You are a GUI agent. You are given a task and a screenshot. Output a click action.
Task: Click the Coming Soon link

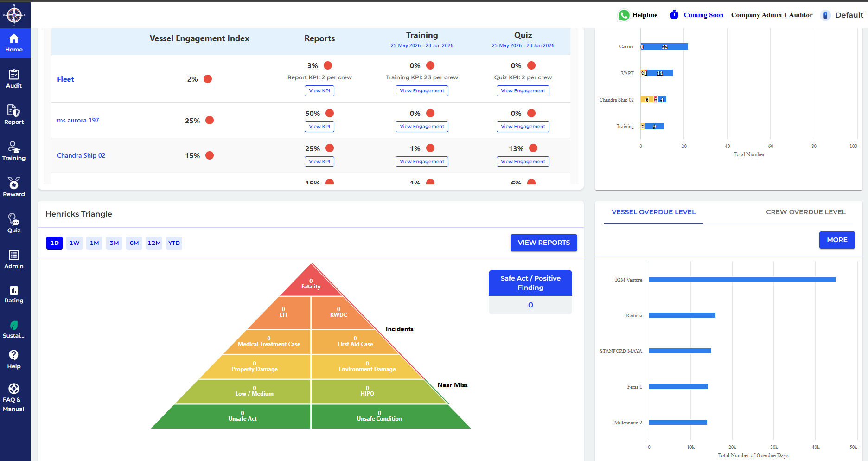(x=703, y=15)
